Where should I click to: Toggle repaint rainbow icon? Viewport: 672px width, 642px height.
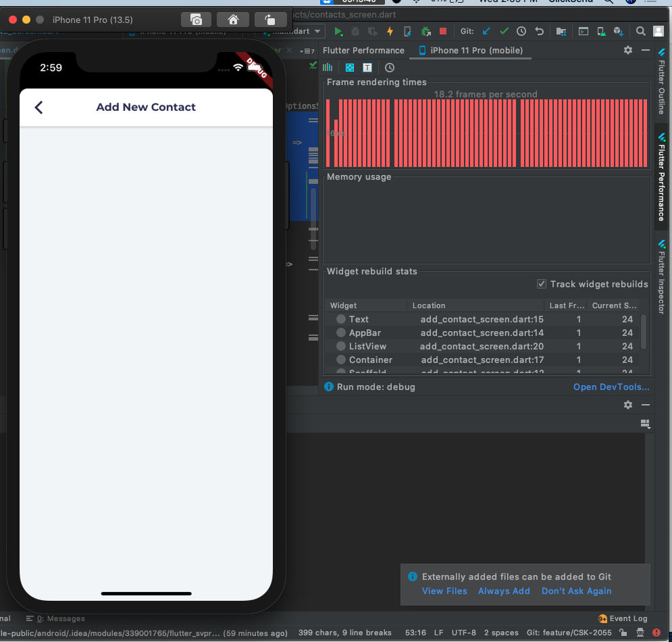coord(350,68)
